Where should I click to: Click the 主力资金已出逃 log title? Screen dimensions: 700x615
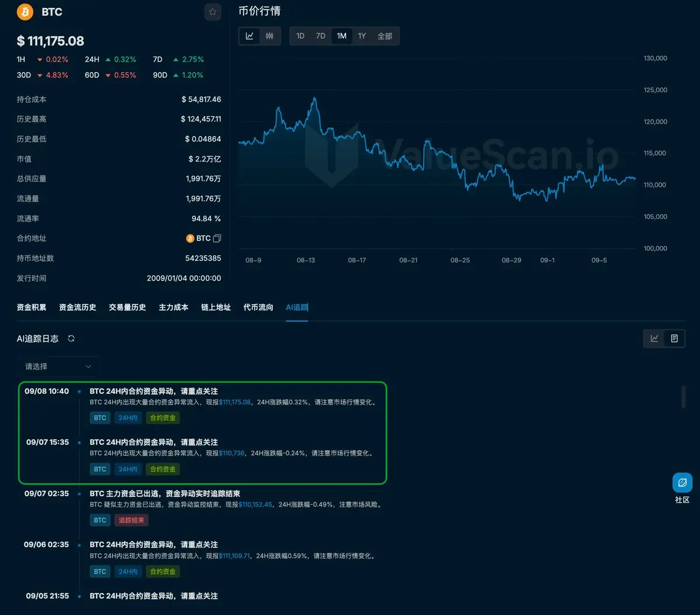click(x=165, y=494)
